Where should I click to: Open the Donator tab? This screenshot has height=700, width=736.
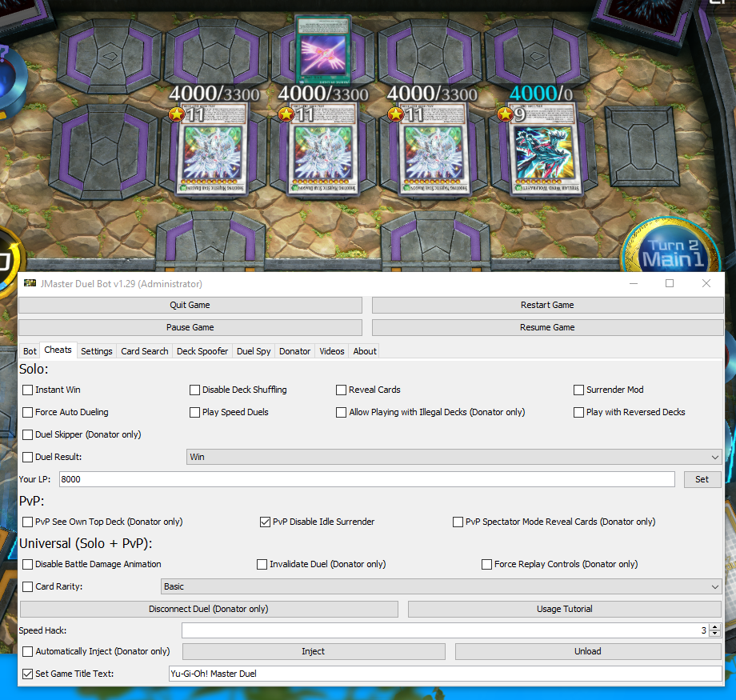[x=294, y=351]
